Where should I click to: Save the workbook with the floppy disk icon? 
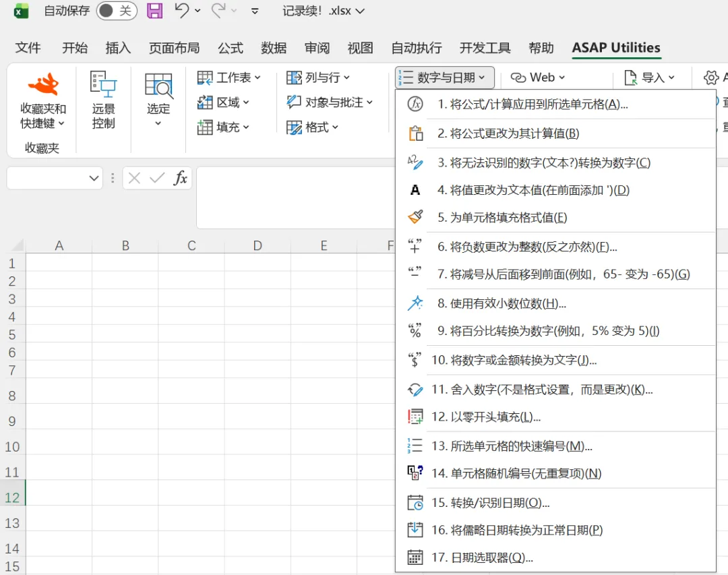[x=154, y=10]
